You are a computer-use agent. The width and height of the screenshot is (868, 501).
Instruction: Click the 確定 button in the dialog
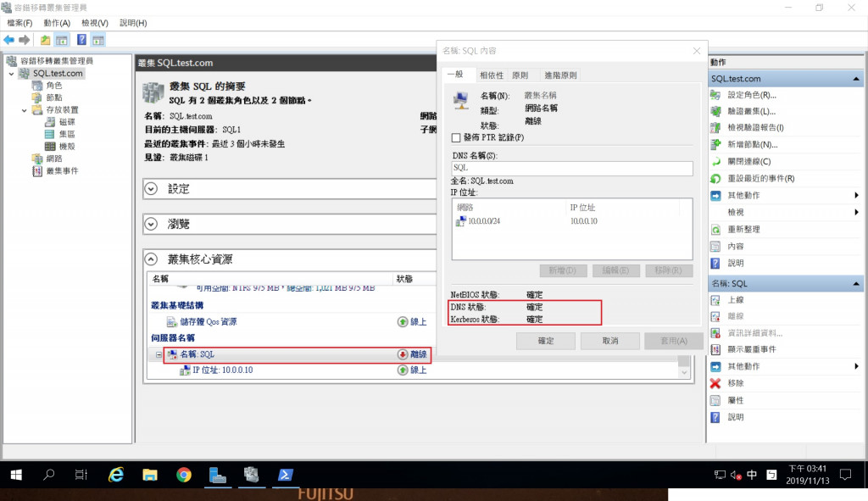click(x=546, y=341)
